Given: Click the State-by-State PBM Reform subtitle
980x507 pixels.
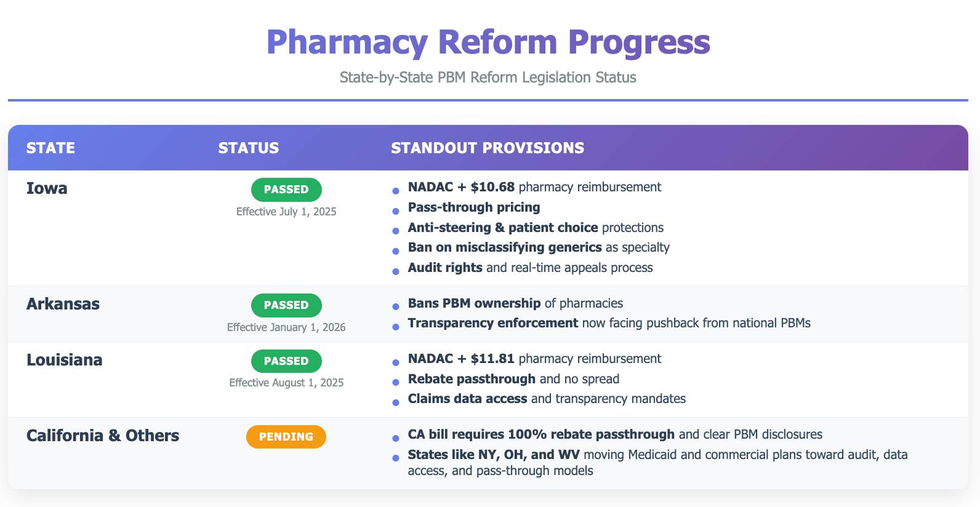Looking at the screenshot, I should (x=488, y=78).
